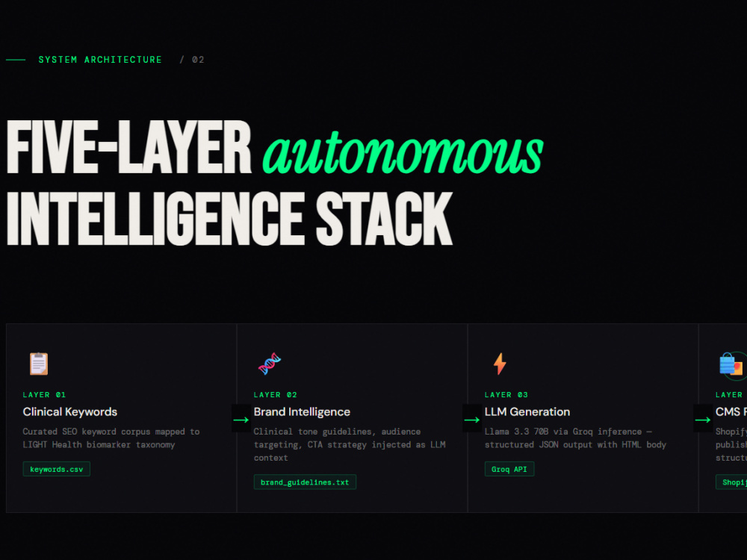The image size is (747, 560).
Task: Open the LLM Generation card title
Action: (527, 412)
